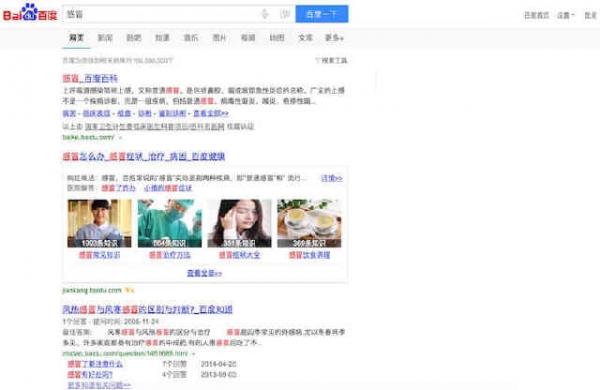Click the 详情>> link in health card
600x390 pixels.
(x=332, y=178)
